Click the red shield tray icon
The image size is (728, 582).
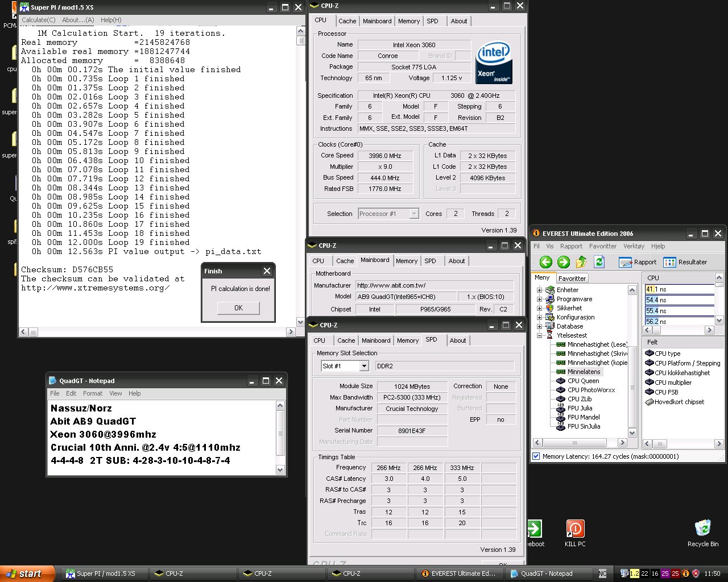point(696,573)
